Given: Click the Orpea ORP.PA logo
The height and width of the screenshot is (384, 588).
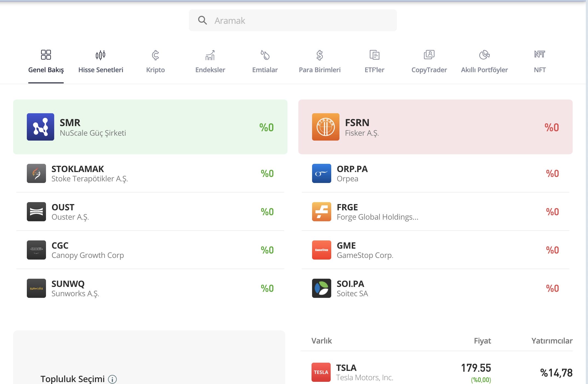Looking at the screenshot, I should coord(322,173).
